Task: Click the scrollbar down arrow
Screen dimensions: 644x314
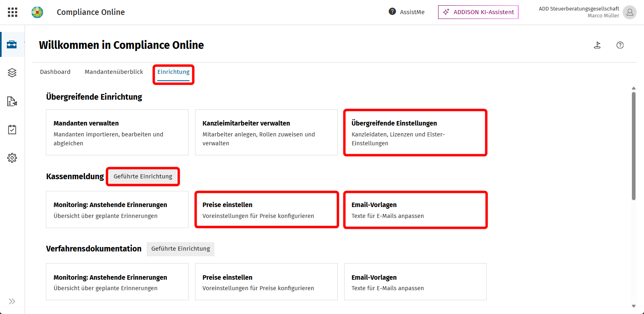Action: (634, 306)
